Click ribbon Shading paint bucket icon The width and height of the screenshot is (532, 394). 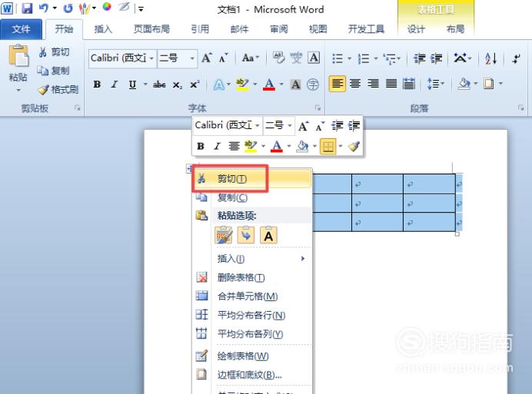click(x=464, y=84)
